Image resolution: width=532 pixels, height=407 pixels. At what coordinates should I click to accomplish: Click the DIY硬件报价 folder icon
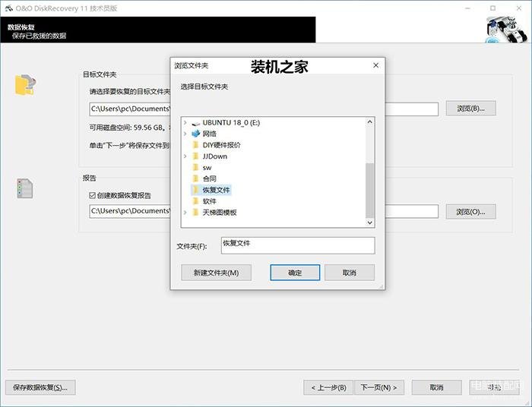click(196, 145)
